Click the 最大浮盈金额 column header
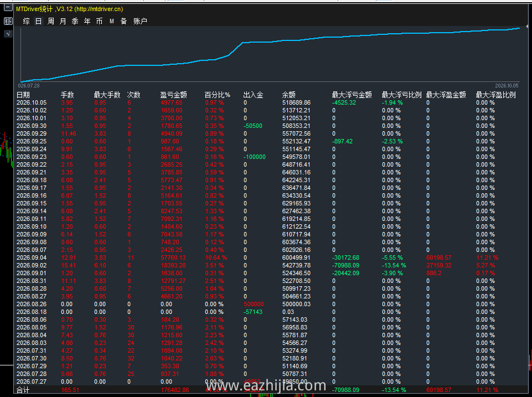The width and height of the screenshot is (532, 397). click(446, 95)
